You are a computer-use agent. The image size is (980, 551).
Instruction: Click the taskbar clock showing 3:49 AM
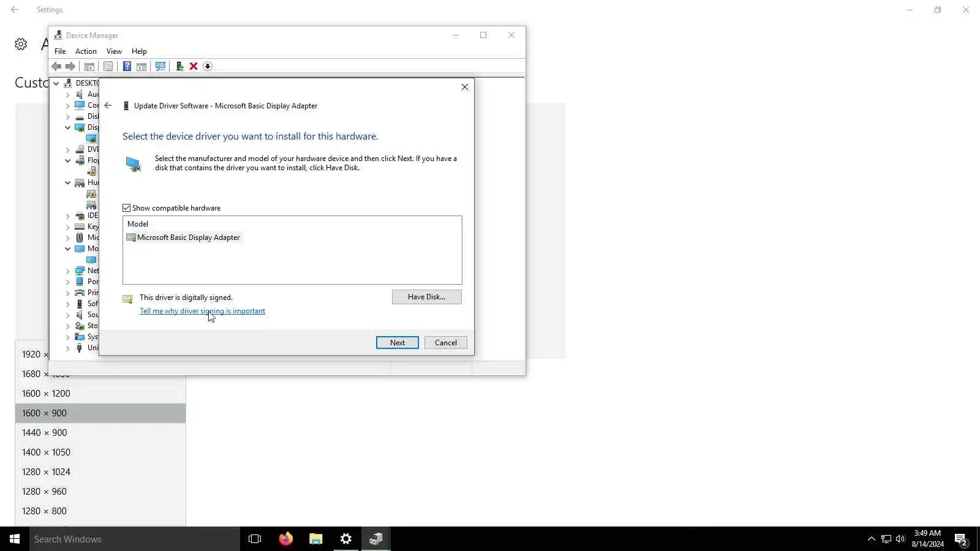tap(927, 539)
